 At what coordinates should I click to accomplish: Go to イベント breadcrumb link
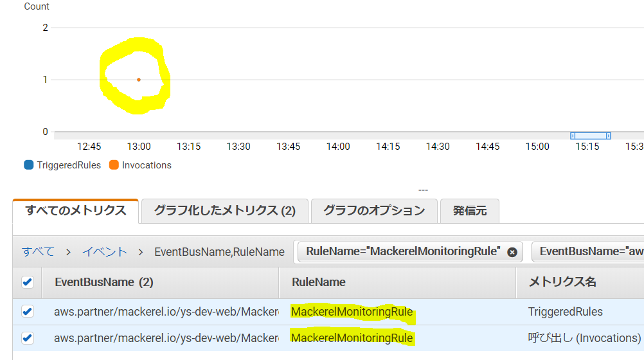point(105,251)
